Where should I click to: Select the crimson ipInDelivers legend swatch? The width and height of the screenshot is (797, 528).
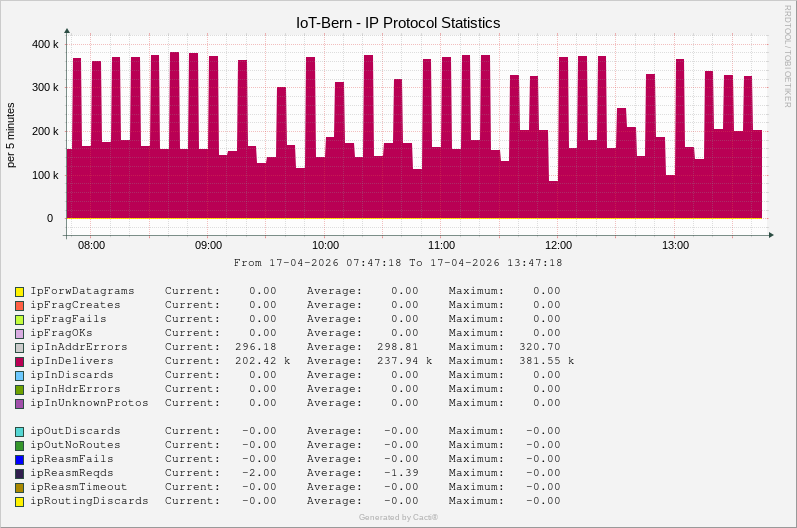[19, 361]
